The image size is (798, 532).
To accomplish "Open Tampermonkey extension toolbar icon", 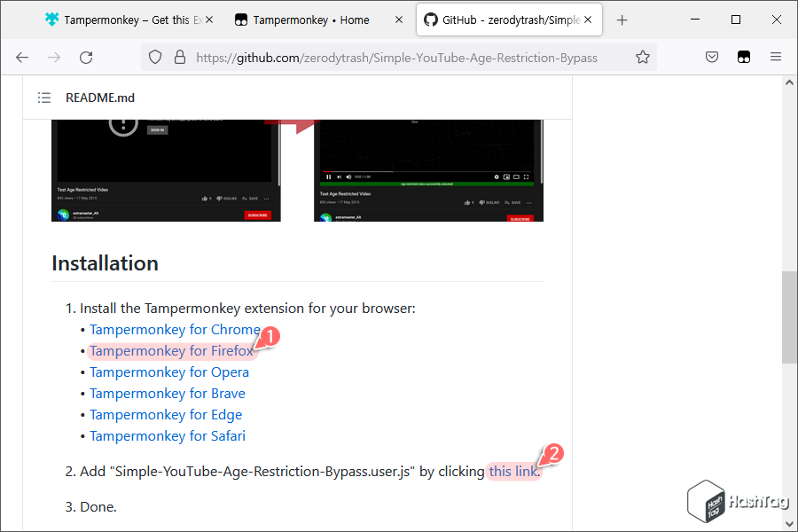I will pos(744,57).
